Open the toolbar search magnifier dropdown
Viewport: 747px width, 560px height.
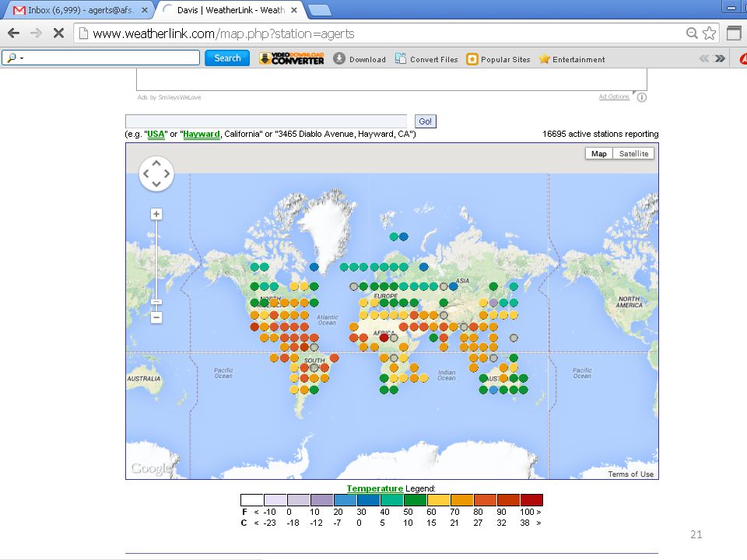point(15,58)
